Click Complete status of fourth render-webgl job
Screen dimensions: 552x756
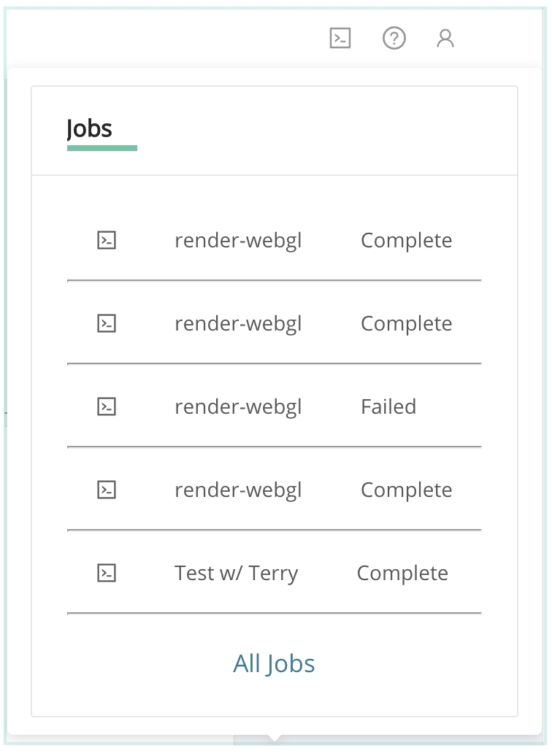(x=407, y=490)
